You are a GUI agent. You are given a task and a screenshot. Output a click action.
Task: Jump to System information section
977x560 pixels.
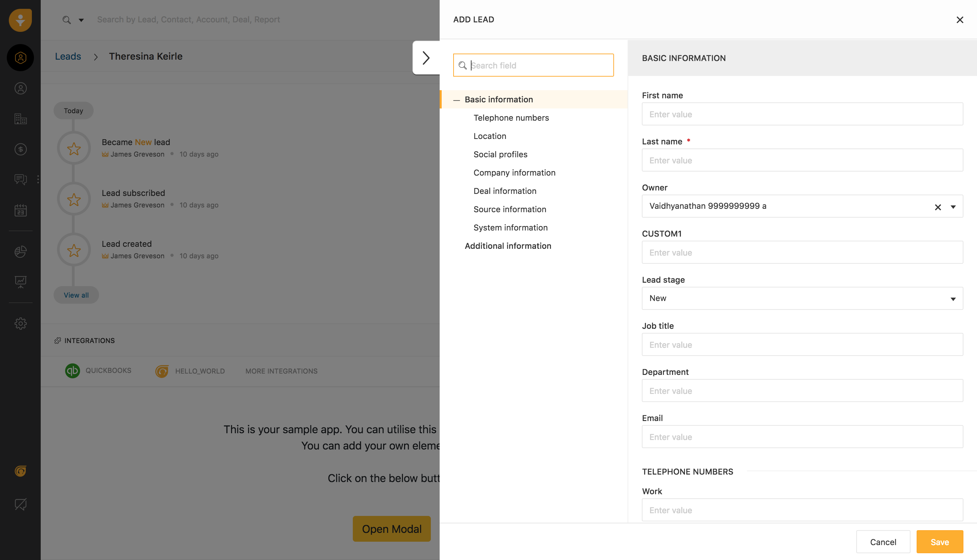[510, 227]
